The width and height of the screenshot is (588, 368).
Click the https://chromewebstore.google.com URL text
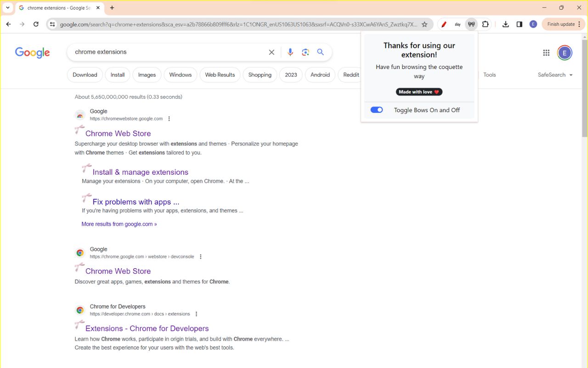point(126,119)
